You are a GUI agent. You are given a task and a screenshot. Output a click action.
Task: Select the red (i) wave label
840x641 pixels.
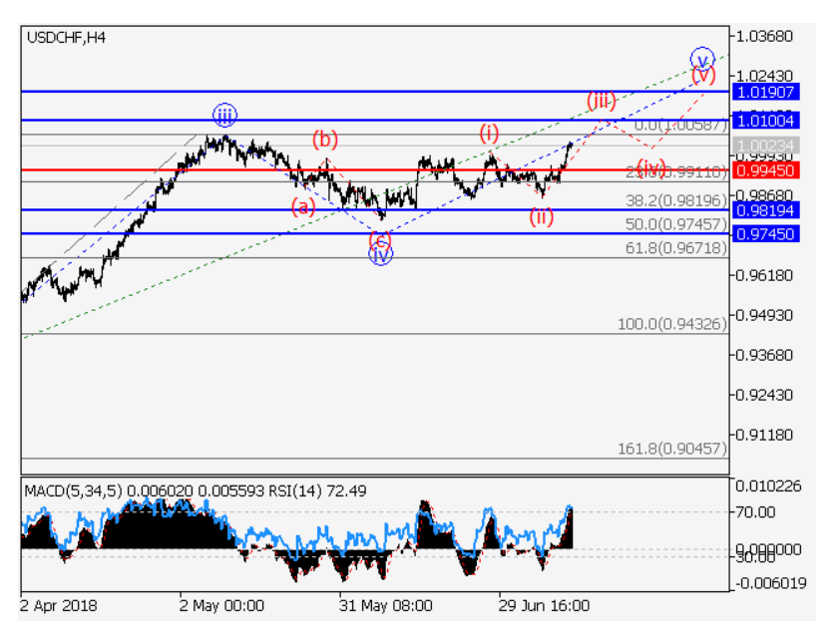(x=488, y=133)
